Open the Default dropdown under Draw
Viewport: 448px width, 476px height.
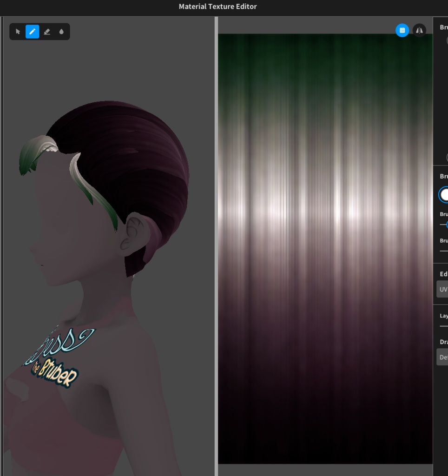(x=442, y=357)
